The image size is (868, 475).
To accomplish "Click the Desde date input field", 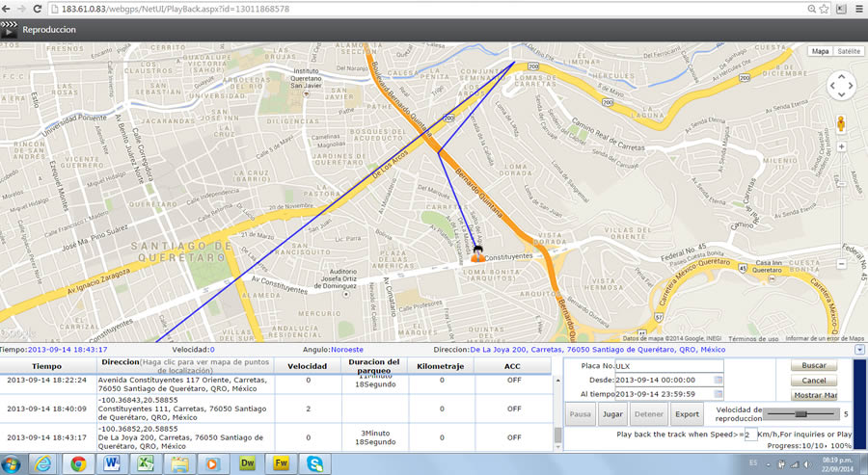I will (668, 380).
